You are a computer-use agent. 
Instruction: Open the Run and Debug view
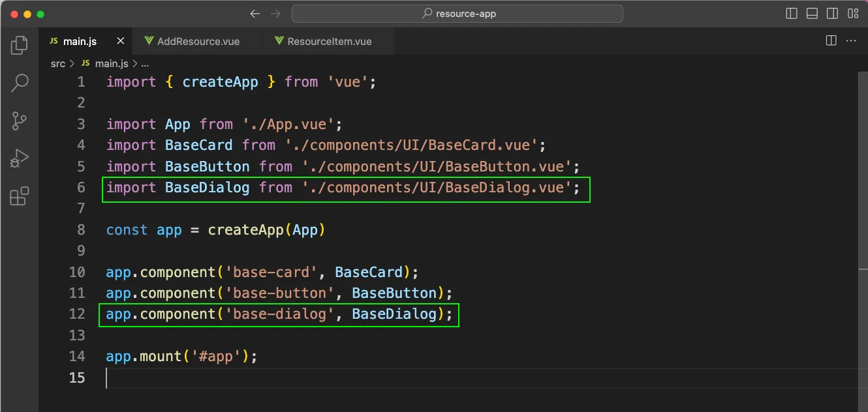point(20,158)
